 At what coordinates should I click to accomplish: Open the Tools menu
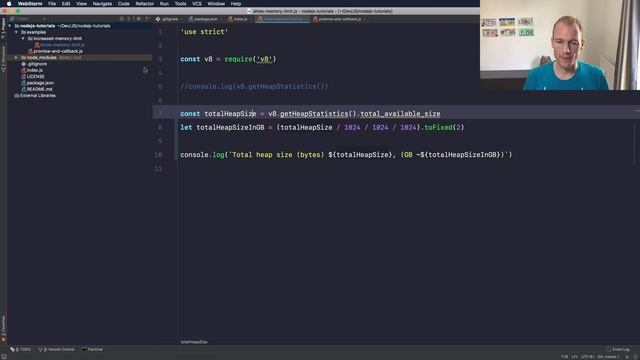[180, 4]
